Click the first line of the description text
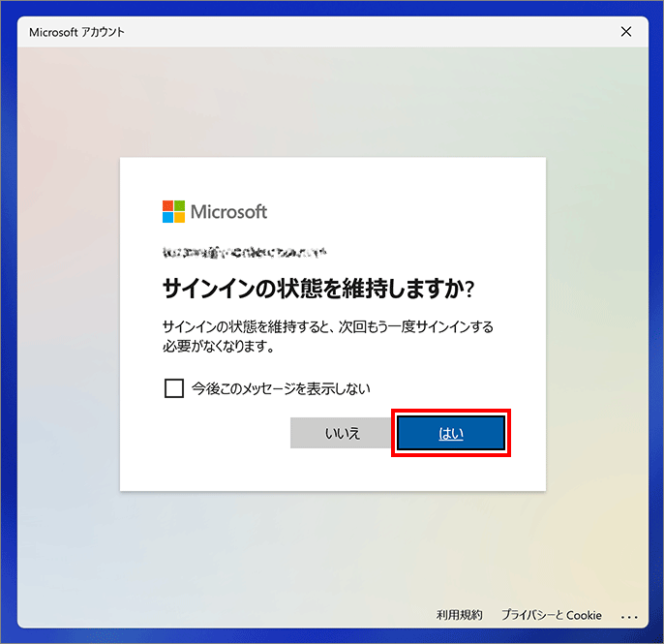The height and width of the screenshot is (644, 664). (x=328, y=326)
